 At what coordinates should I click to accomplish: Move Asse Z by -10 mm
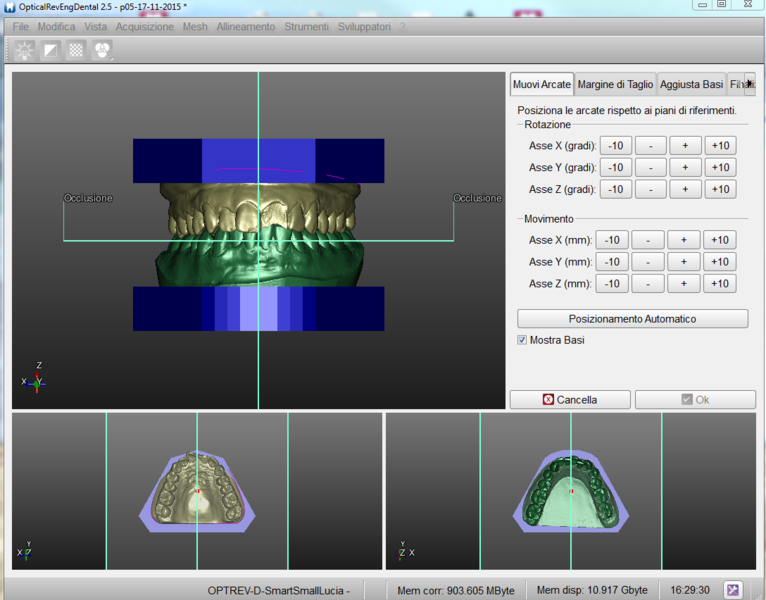click(612, 284)
